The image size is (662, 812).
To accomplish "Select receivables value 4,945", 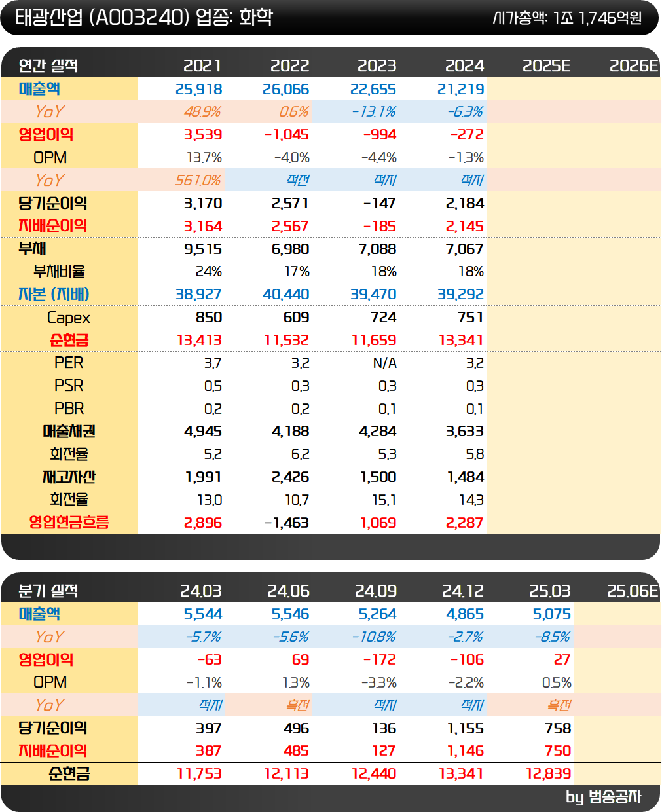I will (x=203, y=432).
